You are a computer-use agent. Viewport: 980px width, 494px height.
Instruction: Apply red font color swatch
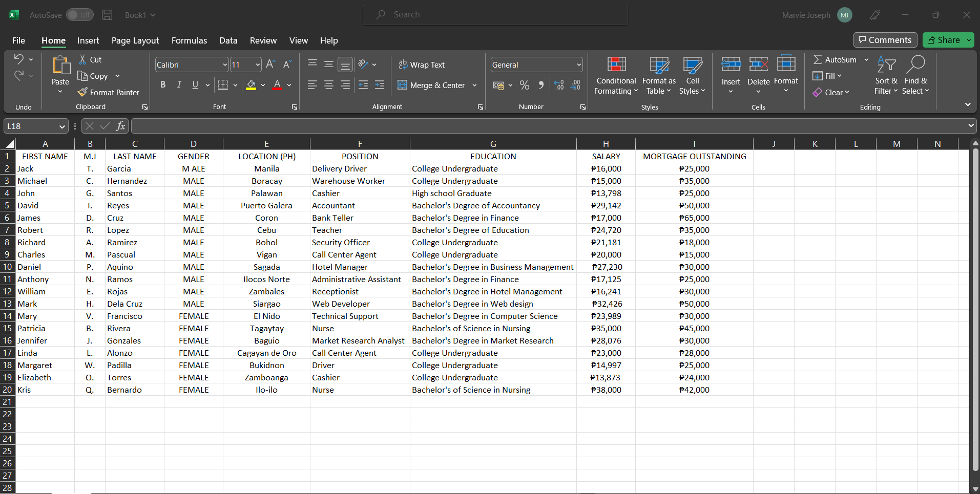click(x=277, y=85)
